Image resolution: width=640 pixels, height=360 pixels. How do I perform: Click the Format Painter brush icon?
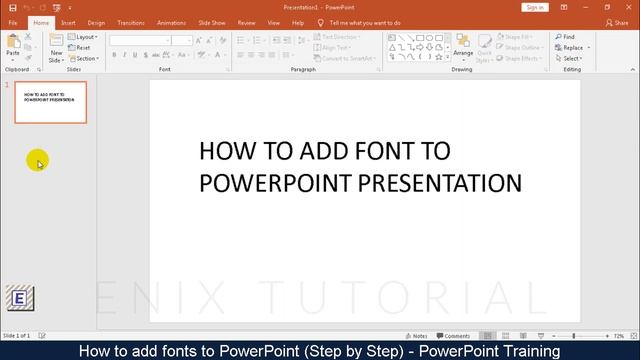tap(28, 58)
